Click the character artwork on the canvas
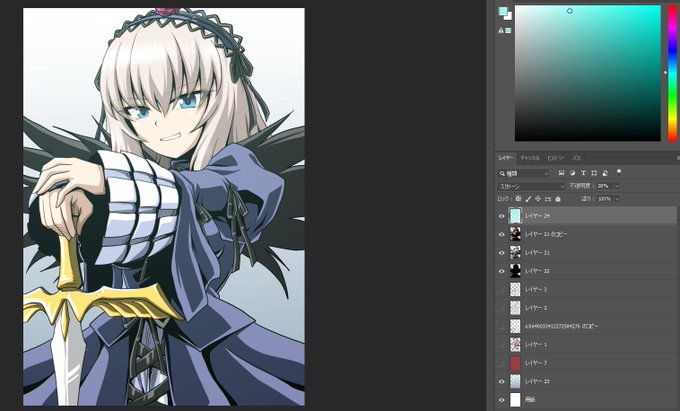Screen dimensions: 680x411 pos(164,207)
